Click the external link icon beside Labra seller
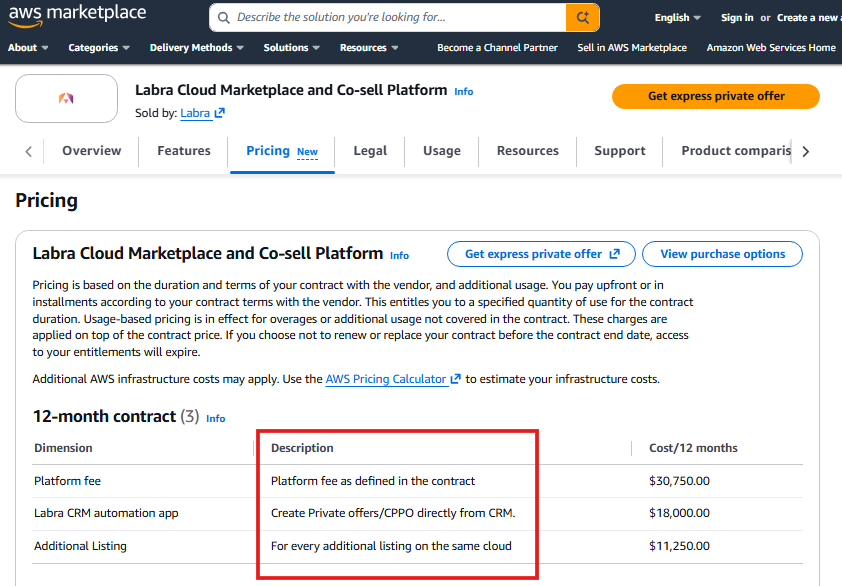Screen dimensions: 842x586 pyautogui.click(x=220, y=113)
